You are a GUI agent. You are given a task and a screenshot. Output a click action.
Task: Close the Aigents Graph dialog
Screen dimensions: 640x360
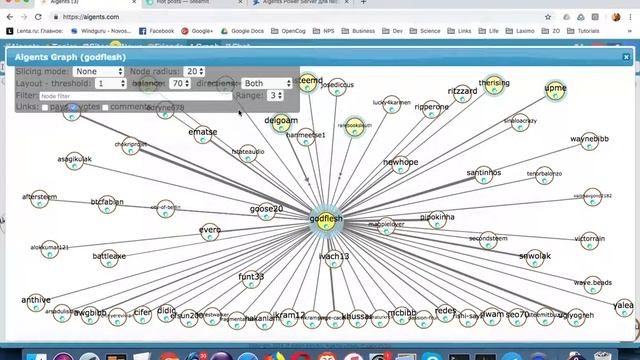click(x=626, y=57)
